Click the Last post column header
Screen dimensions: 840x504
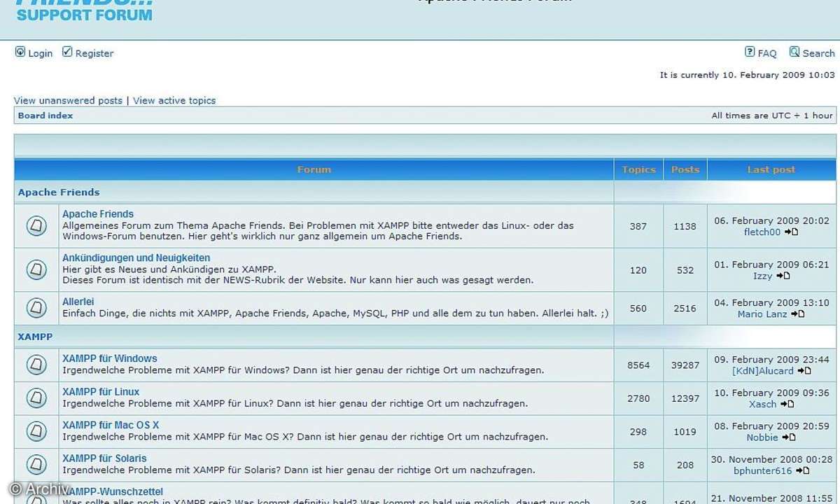tap(771, 169)
